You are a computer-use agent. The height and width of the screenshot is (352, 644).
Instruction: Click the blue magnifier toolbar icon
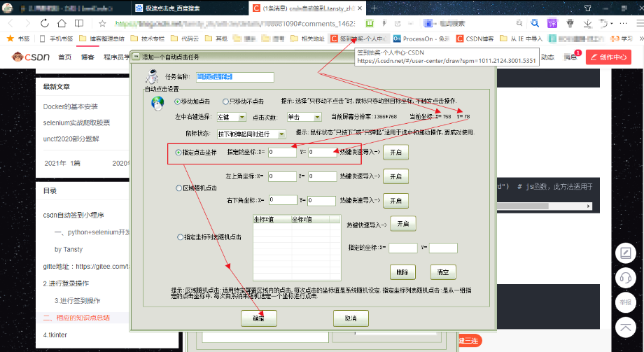pyautogui.click(x=535, y=23)
